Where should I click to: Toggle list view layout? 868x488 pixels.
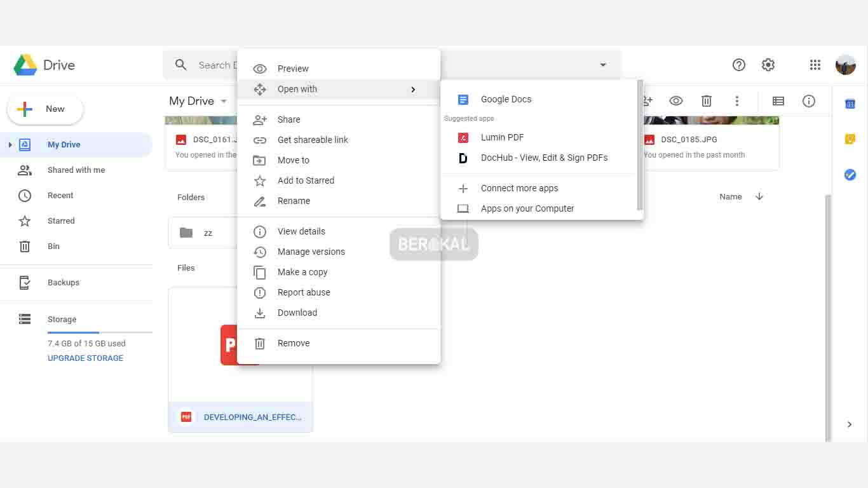pyautogui.click(x=778, y=101)
